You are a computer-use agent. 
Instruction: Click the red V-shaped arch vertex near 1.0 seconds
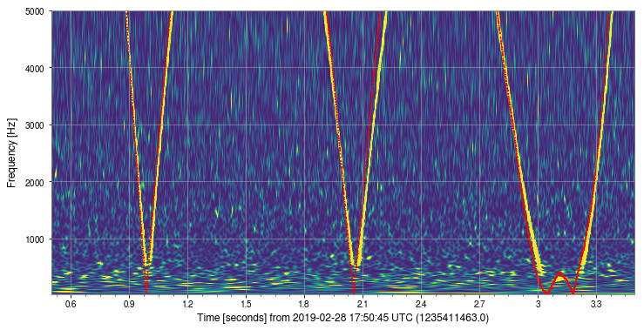(146, 292)
